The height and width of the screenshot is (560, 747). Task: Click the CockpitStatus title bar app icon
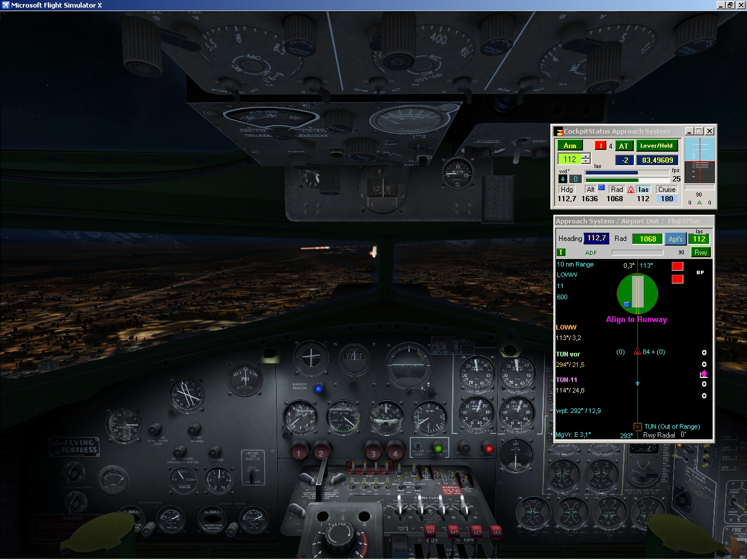558,131
